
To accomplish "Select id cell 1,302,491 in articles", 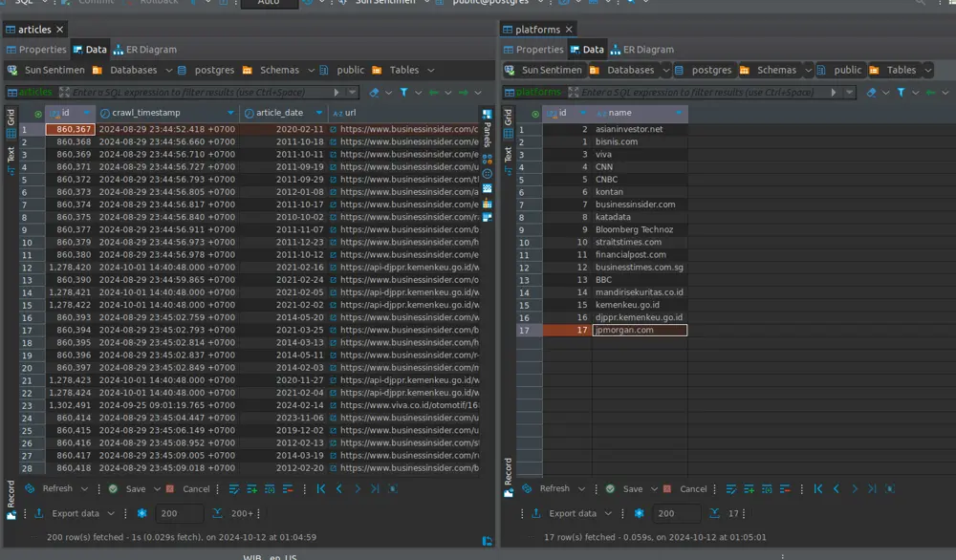I will [x=70, y=405].
